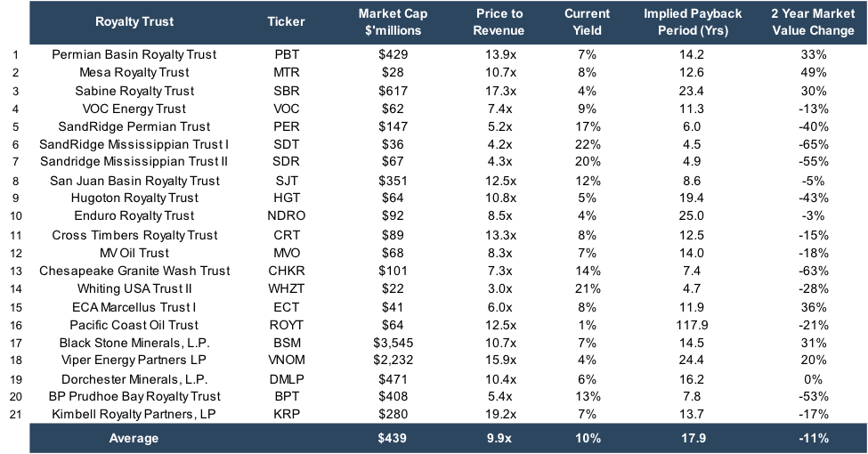Viewport: 868px width, 454px height.
Task: Select the average market cap $439 cell
Action: [x=393, y=438]
